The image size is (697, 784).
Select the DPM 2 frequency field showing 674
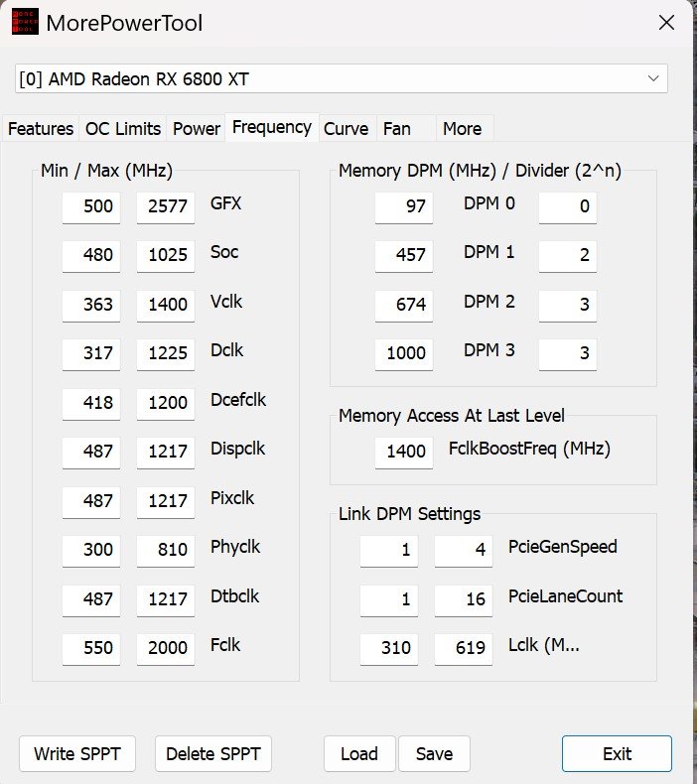404,305
